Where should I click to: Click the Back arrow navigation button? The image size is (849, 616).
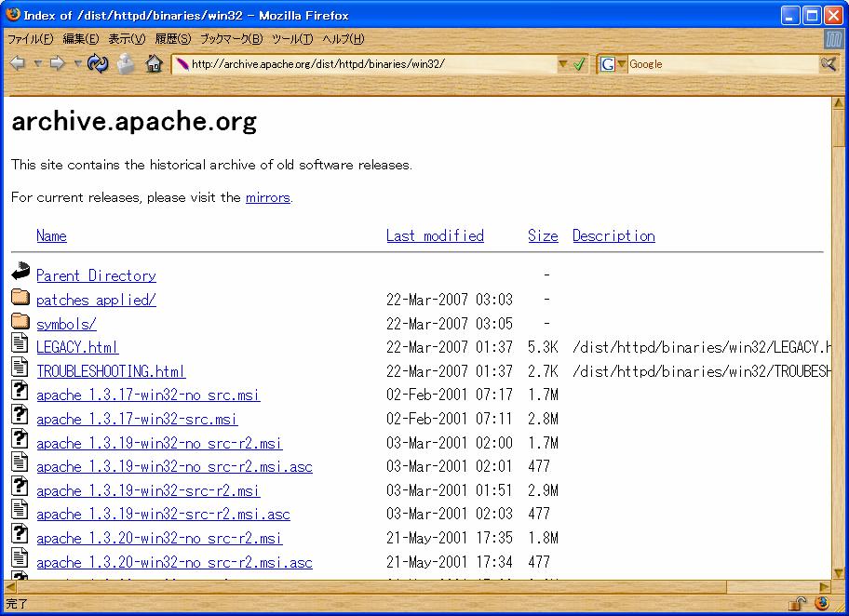click(x=18, y=63)
